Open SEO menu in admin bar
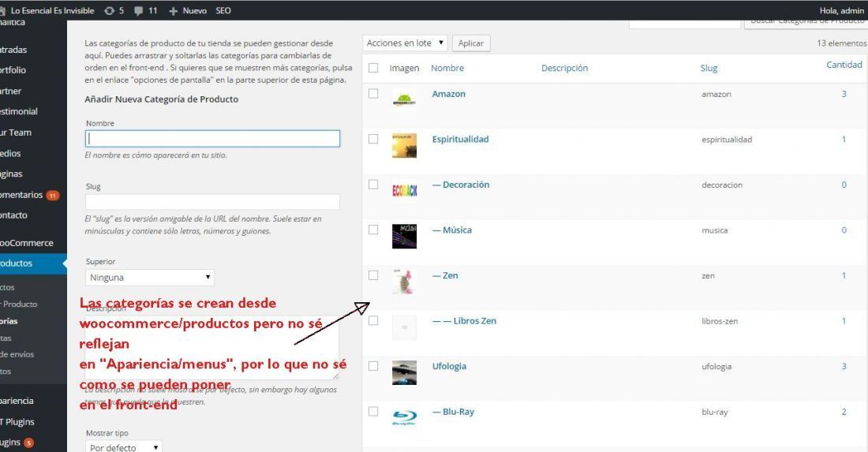 tap(223, 10)
